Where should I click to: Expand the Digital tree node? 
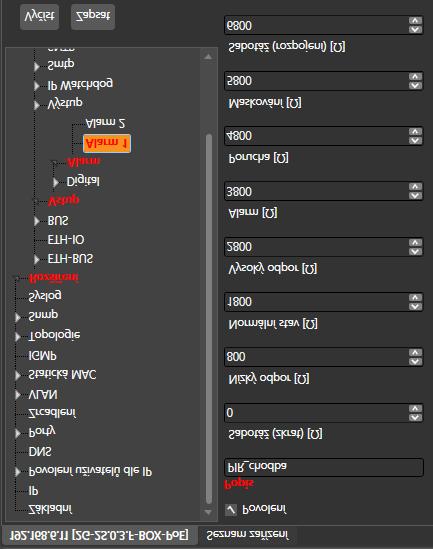coord(56,182)
